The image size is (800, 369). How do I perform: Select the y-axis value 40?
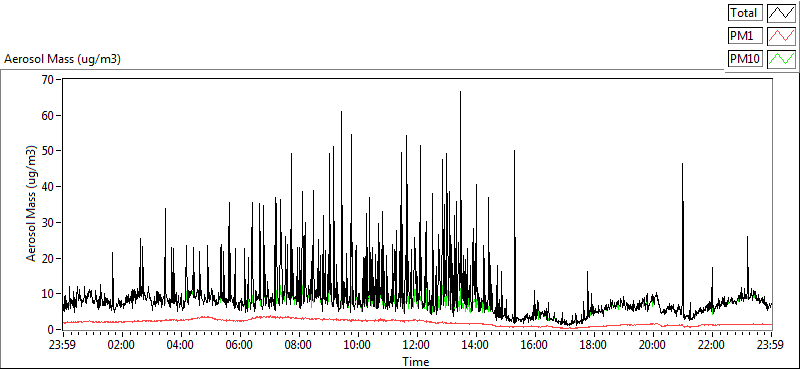[x=48, y=187]
